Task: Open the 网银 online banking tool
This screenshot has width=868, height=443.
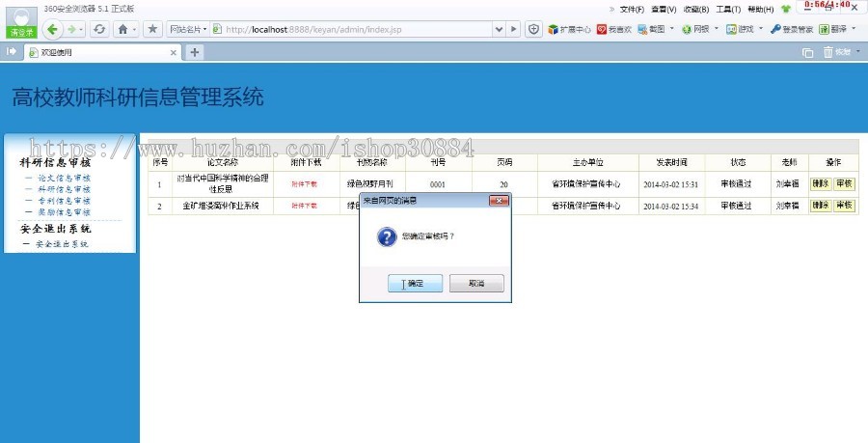Action: [x=695, y=29]
